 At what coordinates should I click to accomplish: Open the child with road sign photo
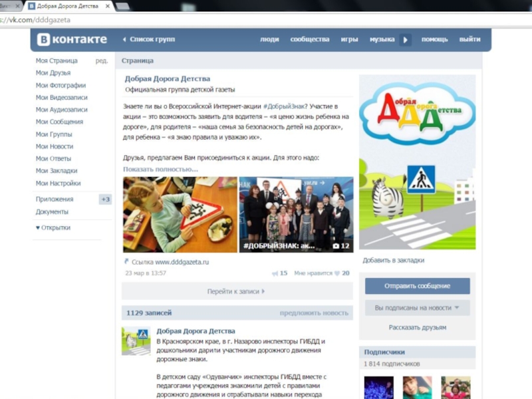[x=180, y=214]
